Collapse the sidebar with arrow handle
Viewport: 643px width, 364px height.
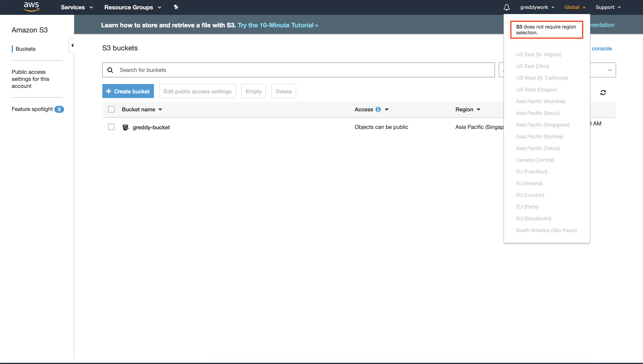pos(72,45)
